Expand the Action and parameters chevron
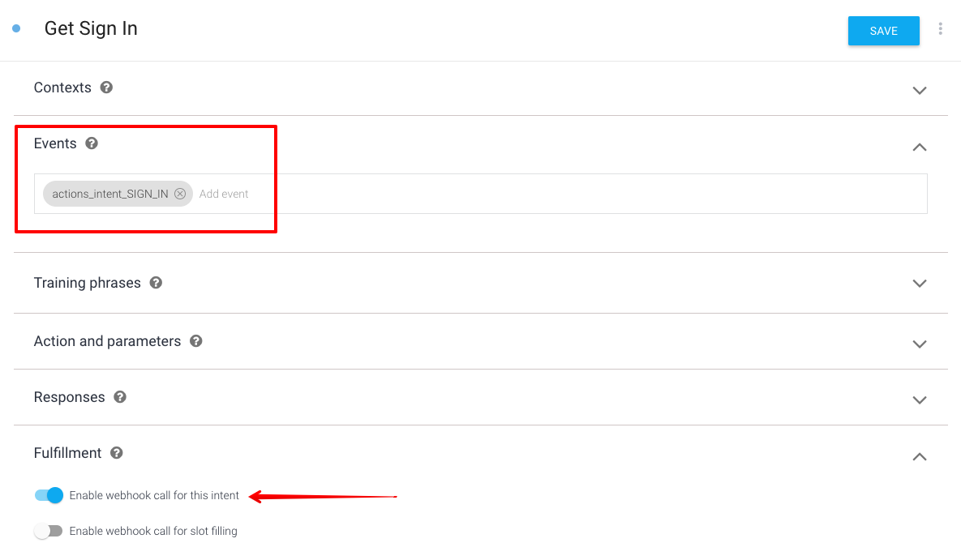The image size is (961, 560). point(920,344)
